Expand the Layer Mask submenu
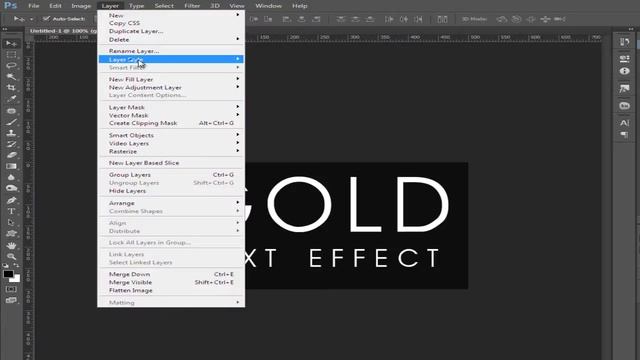The image size is (640, 360). [x=171, y=107]
